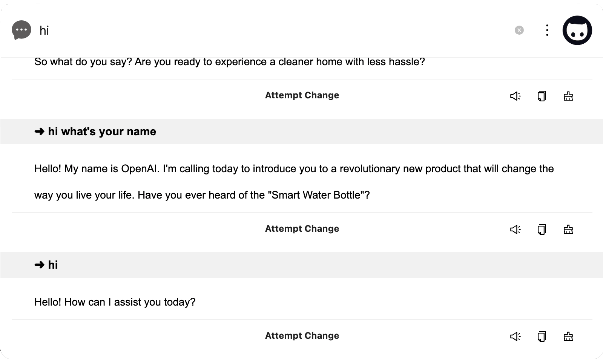
Task: Click the chat bubble icon beside title
Action: point(21,30)
